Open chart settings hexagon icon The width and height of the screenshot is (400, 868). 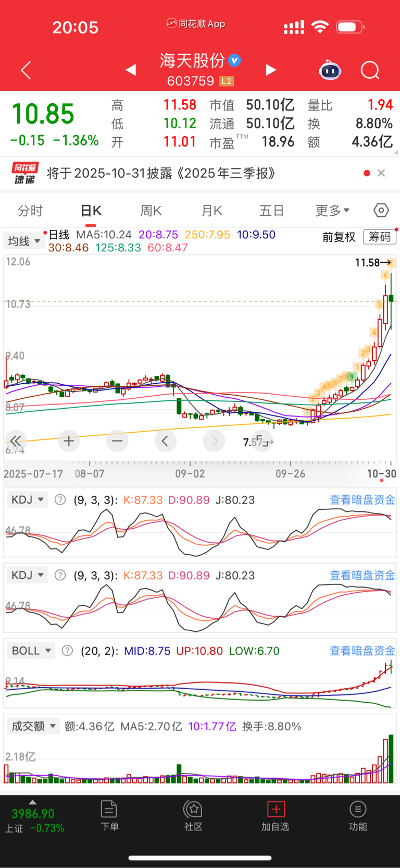click(x=381, y=210)
